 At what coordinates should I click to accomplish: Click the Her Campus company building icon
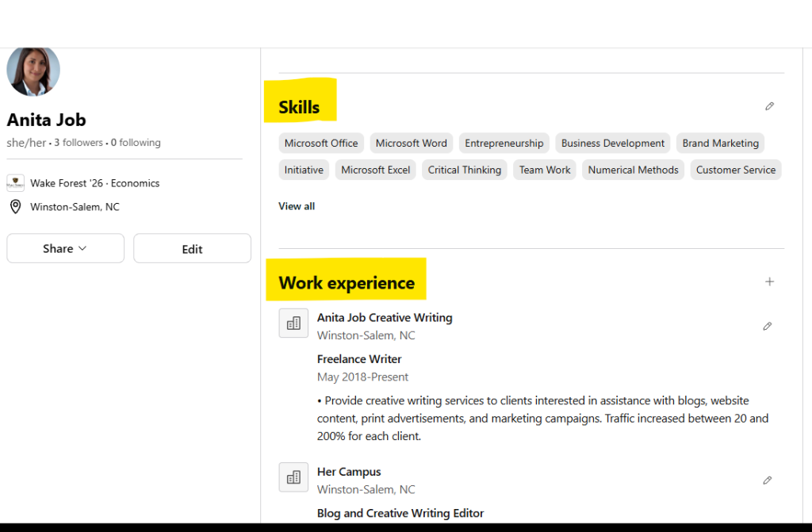point(293,477)
